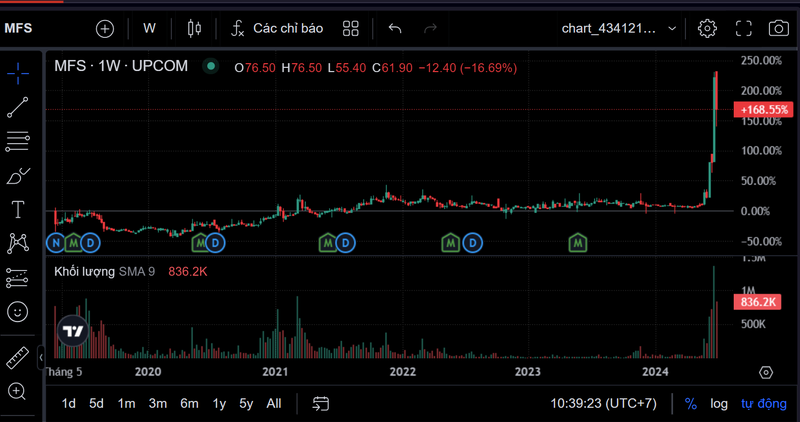Open the emoji icons tool

17,312
